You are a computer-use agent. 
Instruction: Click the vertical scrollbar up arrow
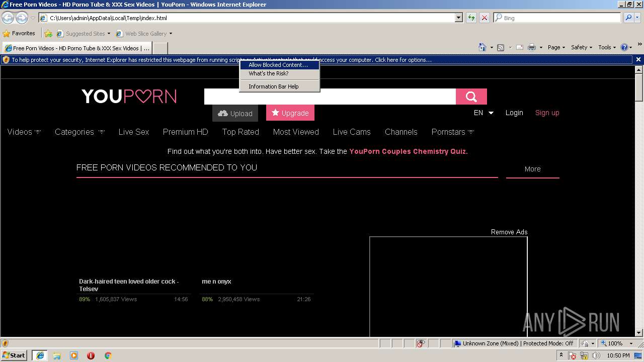(639, 70)
